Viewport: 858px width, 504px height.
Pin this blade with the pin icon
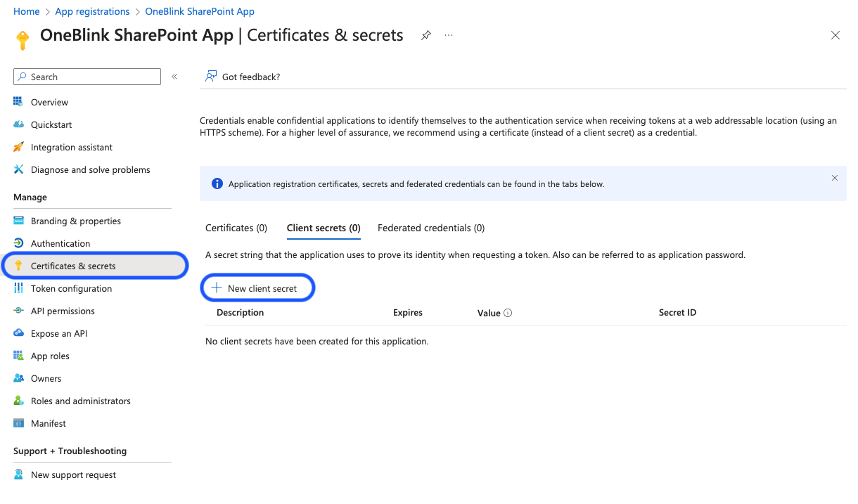425,35
